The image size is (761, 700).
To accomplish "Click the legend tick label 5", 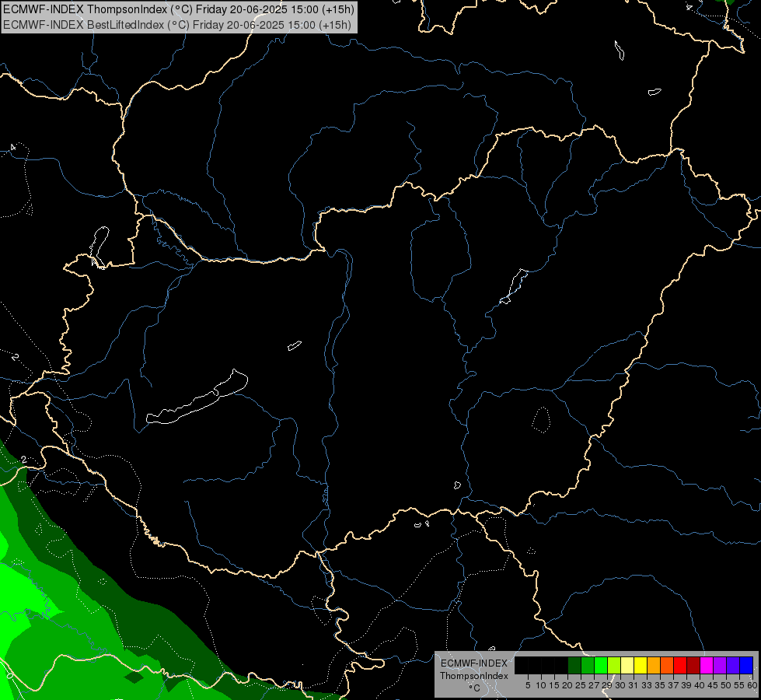I will coord(528,685).
